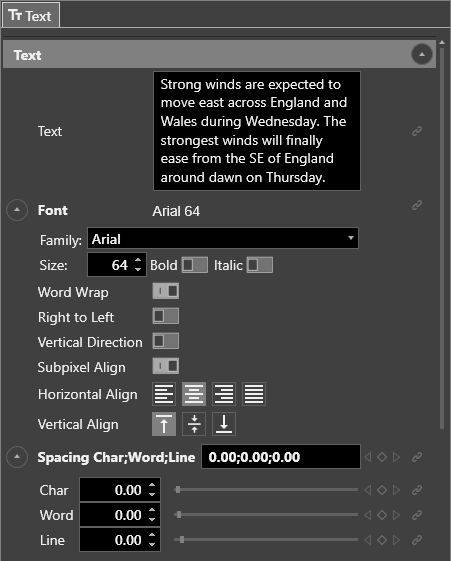451x561 pixels.
Task: Click the Char spacing value field
Action: tap(120, 490)
